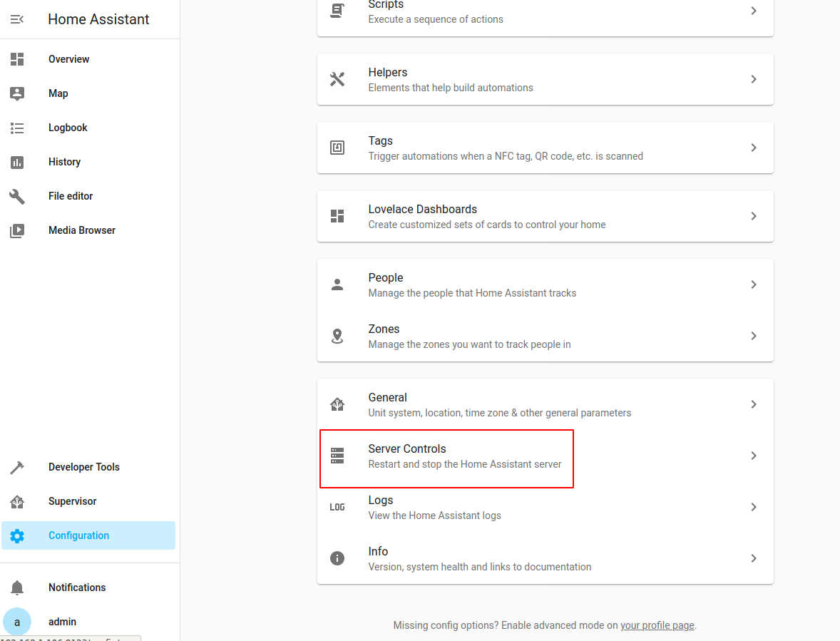The image size is (840, 641).
Task: Click the Logbook list icon
Action: pos(17,128)
